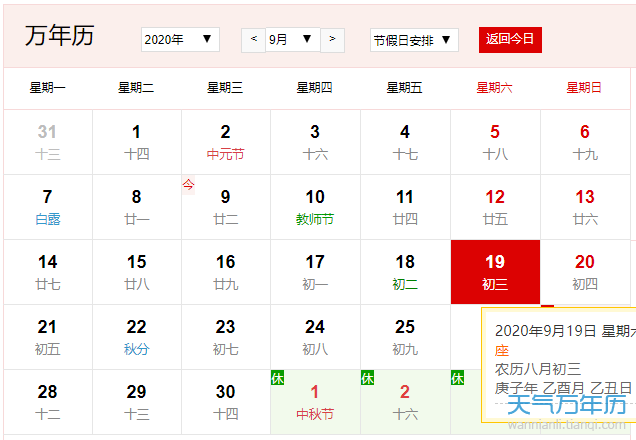Viewport: 636px width, 440px height.
Task: Select September 1 十四
Action: click(x=137, y=142)
